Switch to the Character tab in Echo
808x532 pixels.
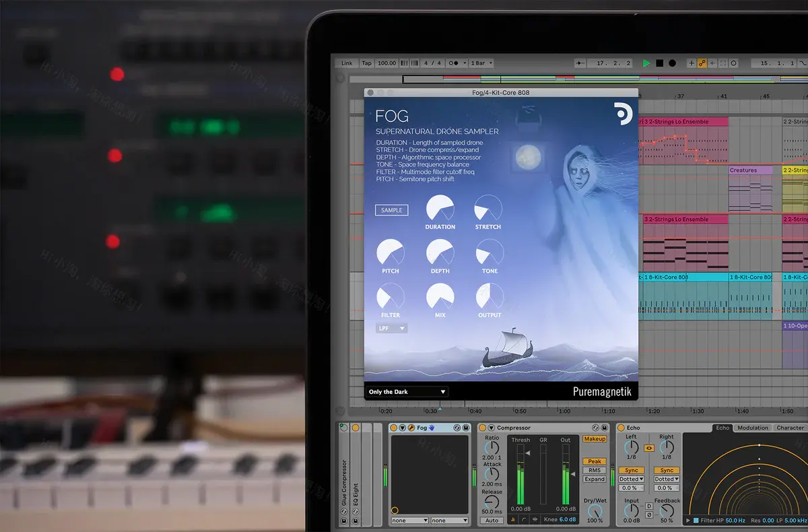[789, 428]
